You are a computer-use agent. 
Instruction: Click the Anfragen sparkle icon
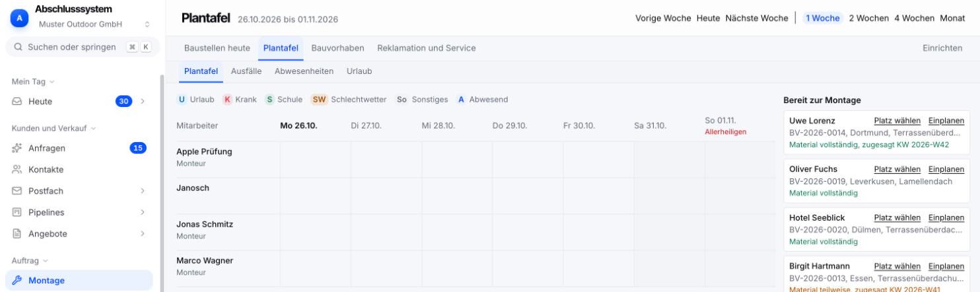coord(17,148)
